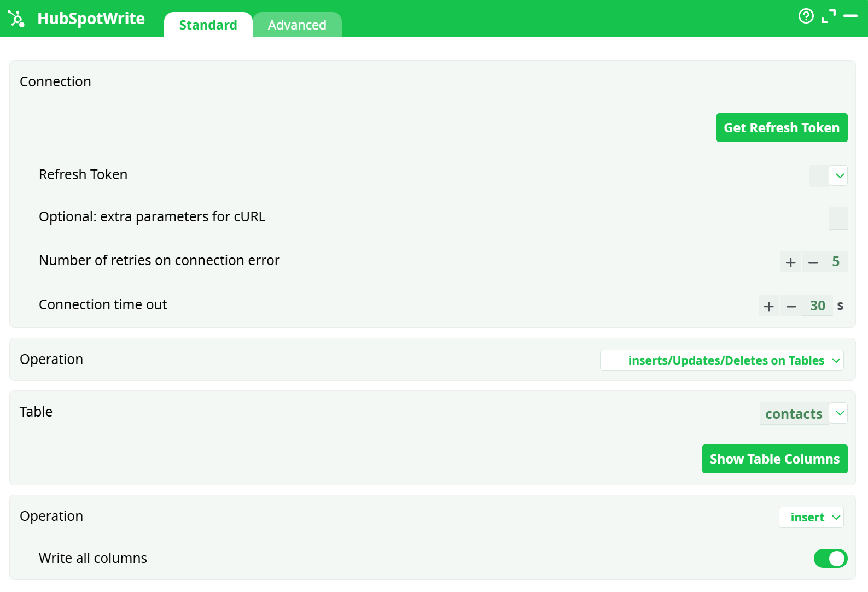This screenshot has height=592, width=868.
Task: Switch to the Standard tab
Action: (208, 25)
